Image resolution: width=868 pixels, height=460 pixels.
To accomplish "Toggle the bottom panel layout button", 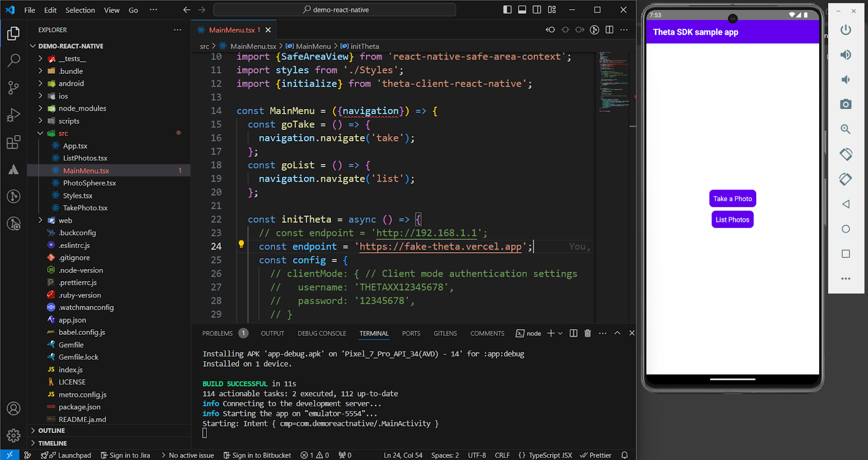I will (522, 10).
